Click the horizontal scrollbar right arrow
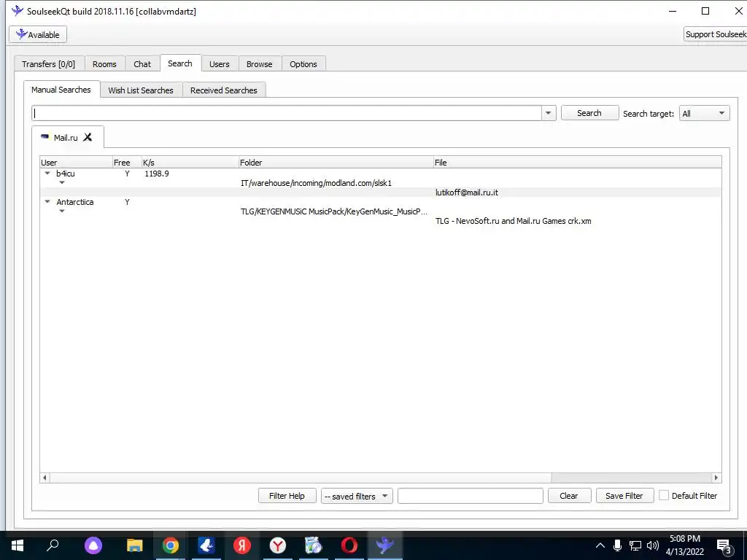The width and height of the screenshot is (747, 560). 716,477
